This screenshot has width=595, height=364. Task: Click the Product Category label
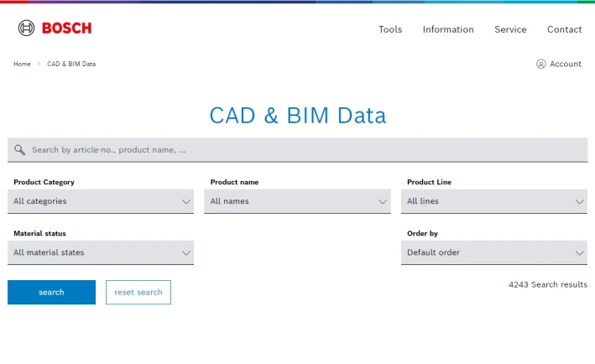coord(44,182)
